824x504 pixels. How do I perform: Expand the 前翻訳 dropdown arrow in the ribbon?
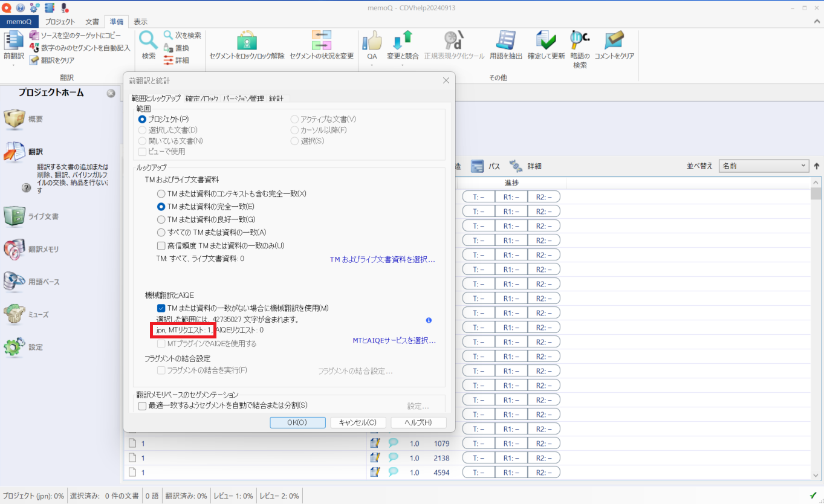point(13,65)
